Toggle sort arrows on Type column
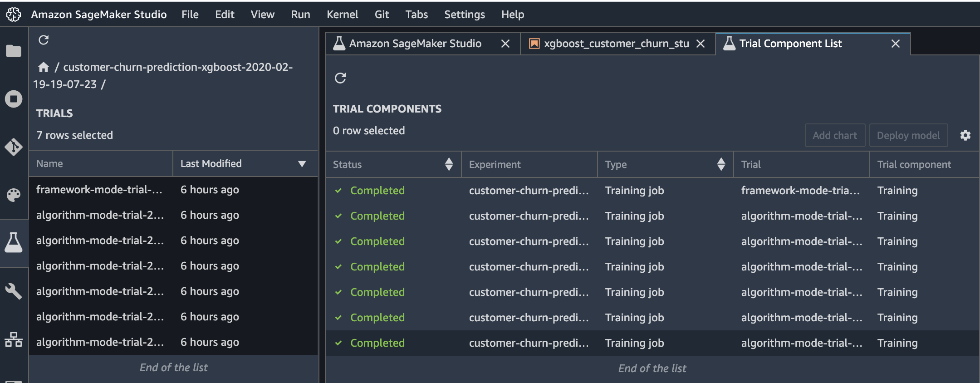 pos(721,164)
